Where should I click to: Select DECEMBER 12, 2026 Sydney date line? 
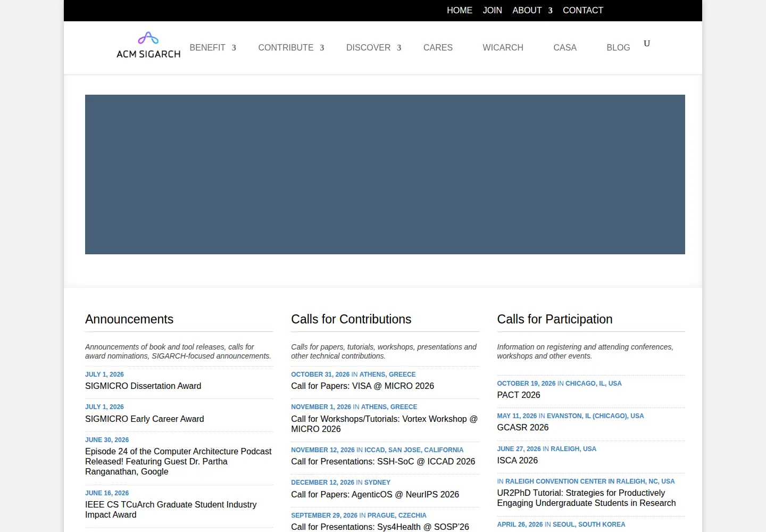tap(340, 483)
